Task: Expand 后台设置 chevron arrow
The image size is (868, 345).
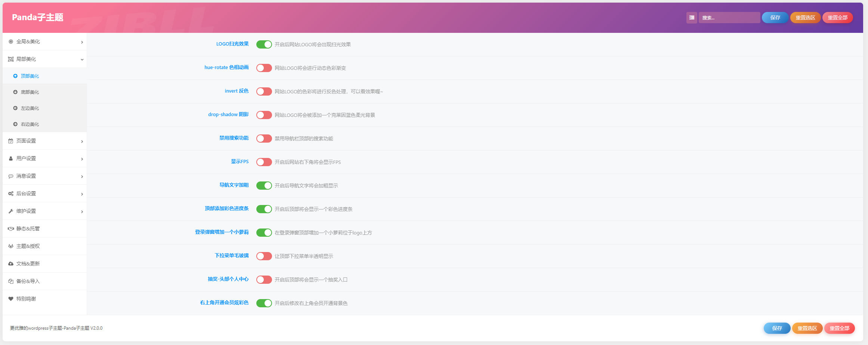Action: click(x=82, y=194)
